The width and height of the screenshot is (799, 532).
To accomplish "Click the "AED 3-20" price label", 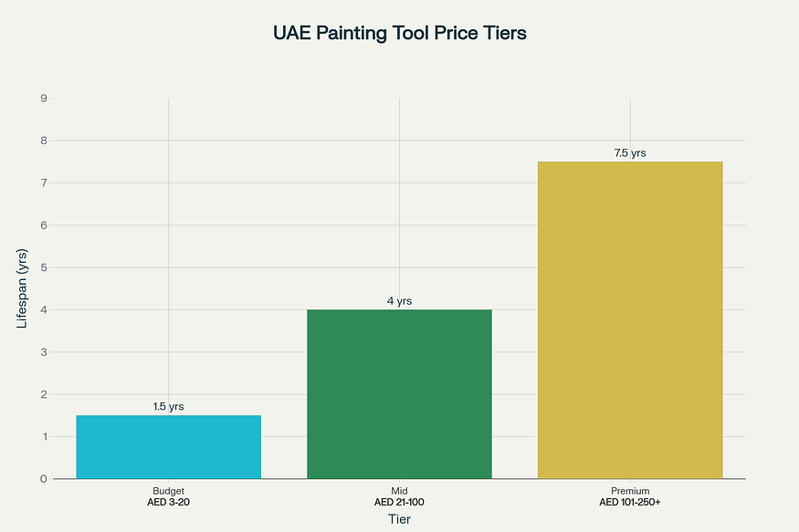I will click(x=168, y=502).
